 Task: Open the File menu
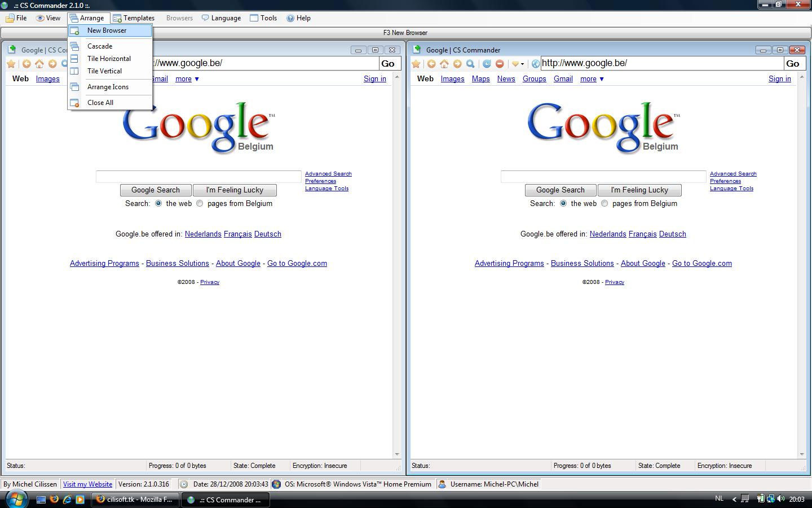(16, 18)
